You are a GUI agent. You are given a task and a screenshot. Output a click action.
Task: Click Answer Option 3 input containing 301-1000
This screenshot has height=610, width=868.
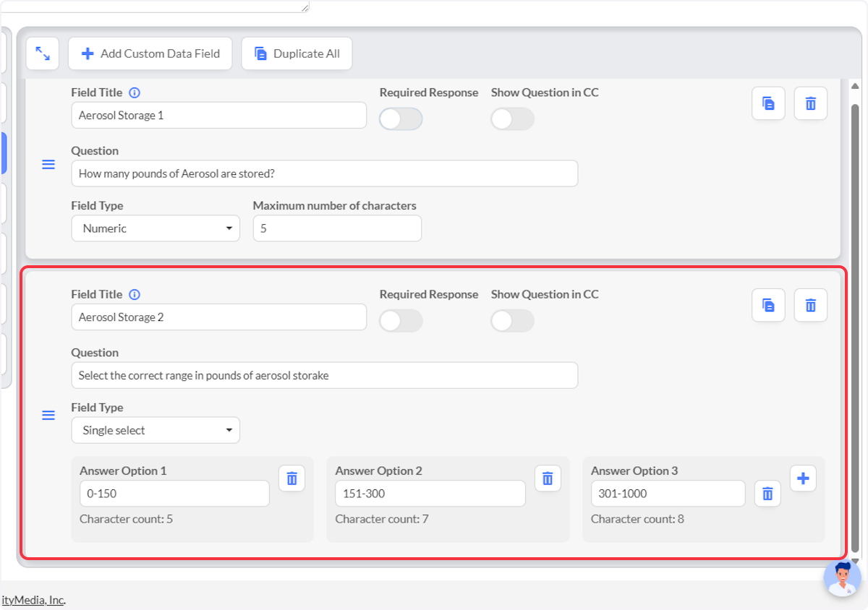(668, 494)
